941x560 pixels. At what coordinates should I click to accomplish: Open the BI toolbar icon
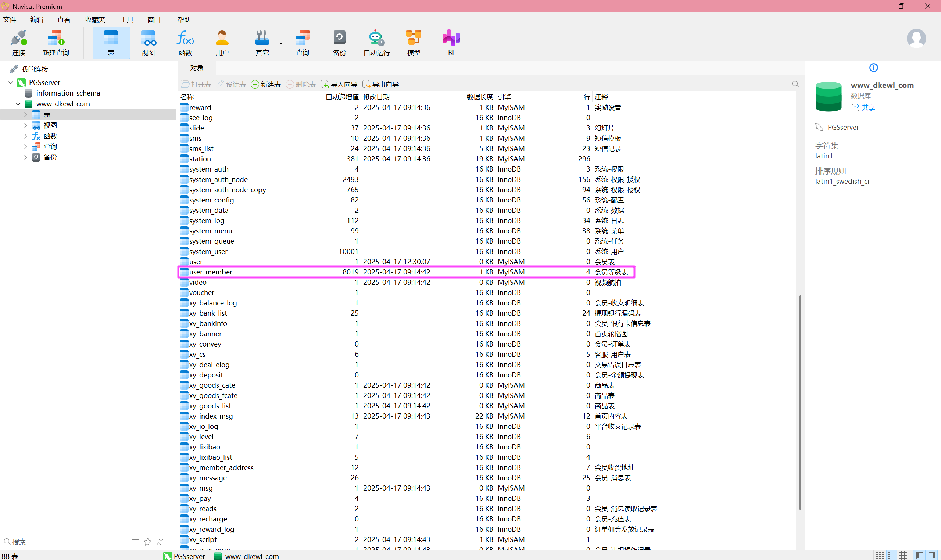click(x=451, y=43)
